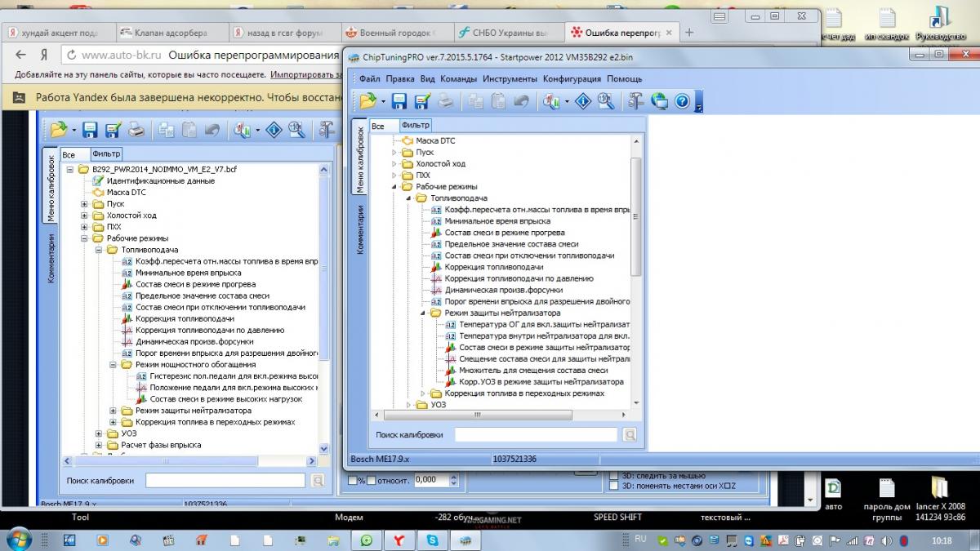Expand 'Холостой ход' folder in front window
The width and height of the screenshot is (980, 551).
(394, 164)
